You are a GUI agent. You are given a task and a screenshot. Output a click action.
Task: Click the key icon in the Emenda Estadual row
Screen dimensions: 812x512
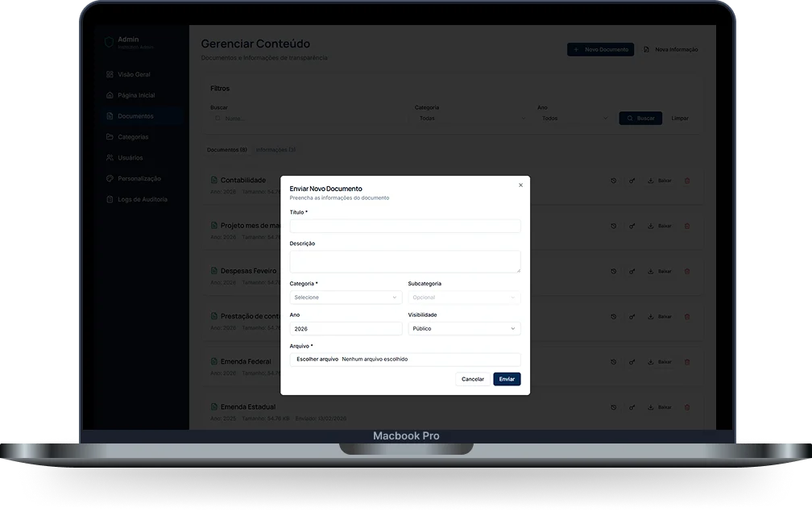click(632, 407)
